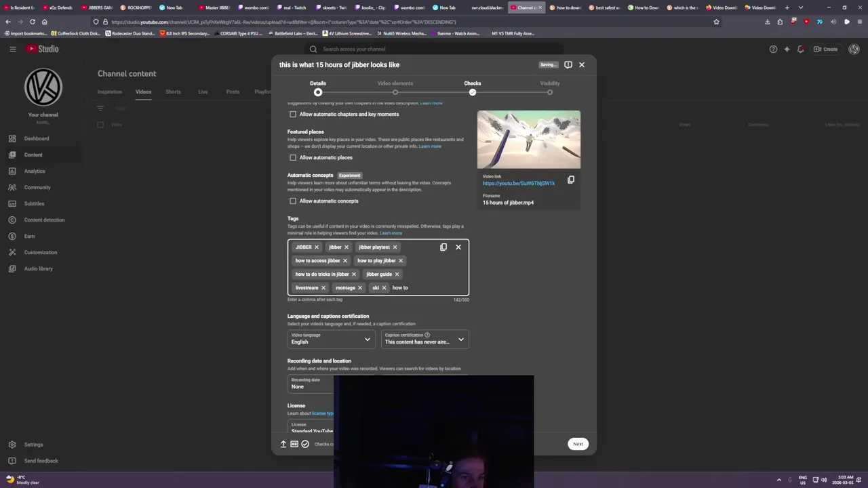This screenshot has width=868, height=488.
Task: Click checks complete status icon
Action: pos(305,444)
